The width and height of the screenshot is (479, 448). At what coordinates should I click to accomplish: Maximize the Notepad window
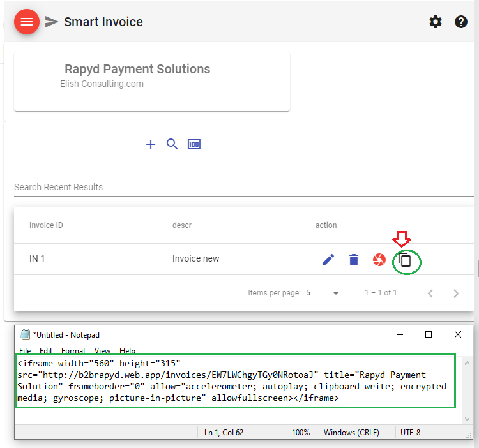429,334
